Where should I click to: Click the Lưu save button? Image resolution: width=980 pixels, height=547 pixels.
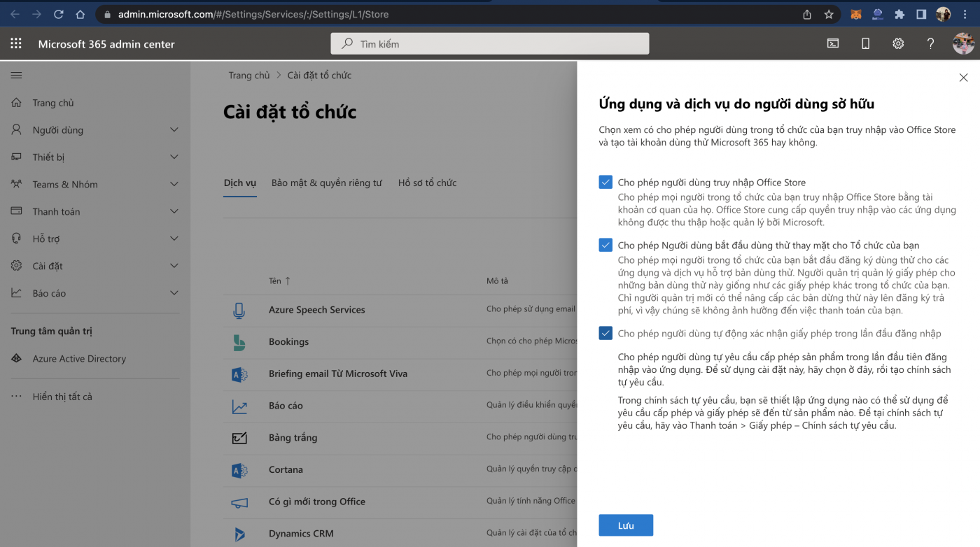click(x=626, y=525)
